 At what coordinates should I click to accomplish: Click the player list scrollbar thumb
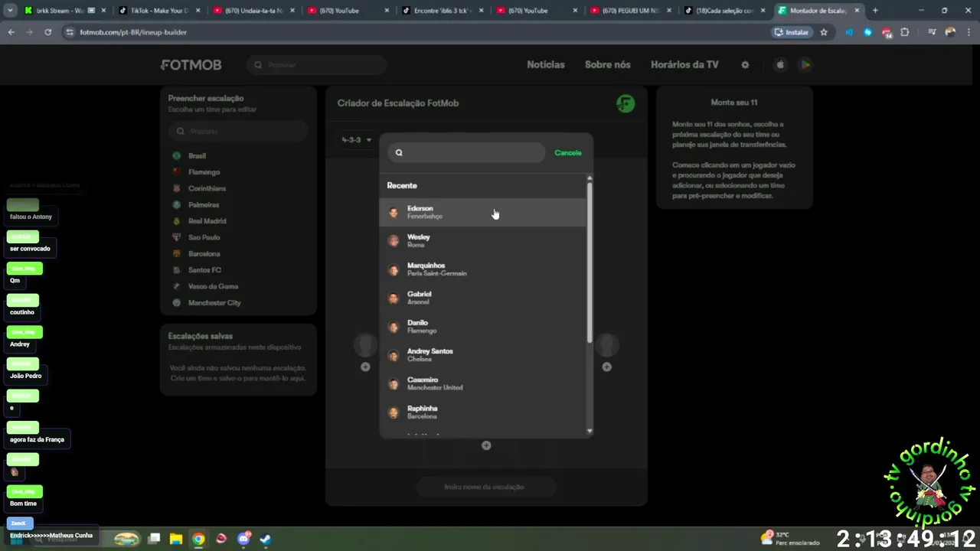point(590,262)
